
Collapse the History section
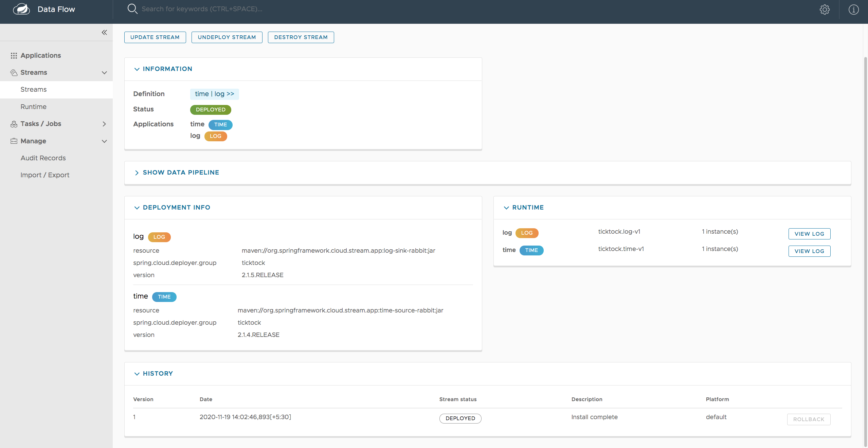(x=137, y=374)
